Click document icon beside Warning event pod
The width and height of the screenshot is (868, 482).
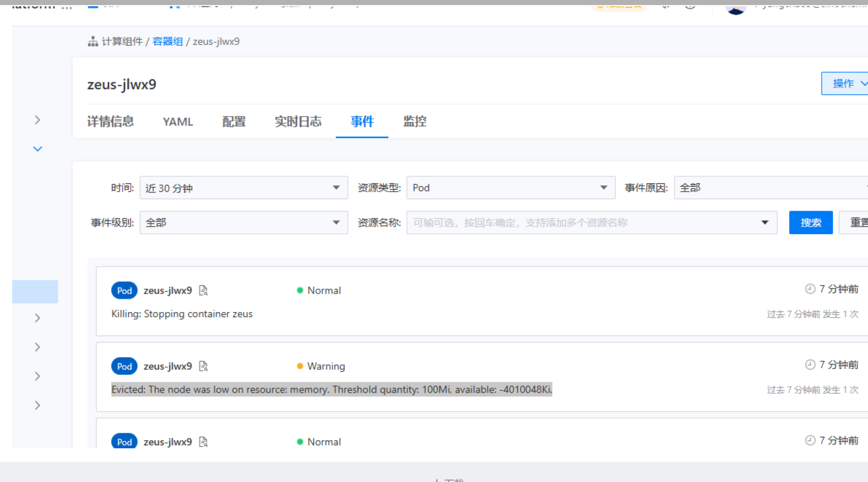pyautogui.click(x=203, y=366)
